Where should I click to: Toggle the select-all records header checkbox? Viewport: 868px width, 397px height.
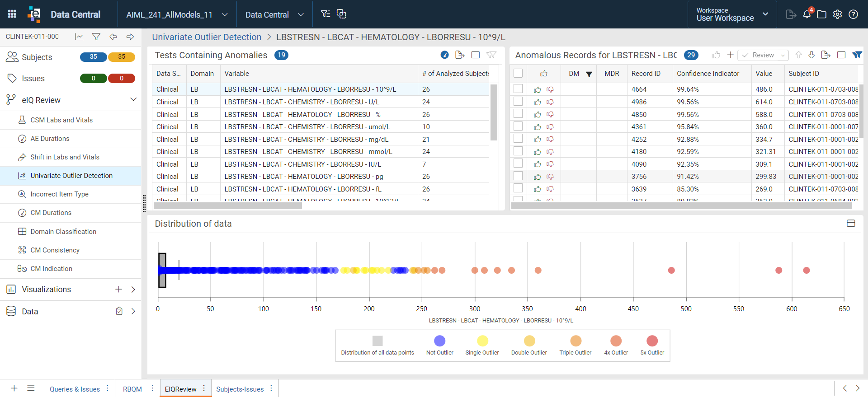[x=518, y=73]
